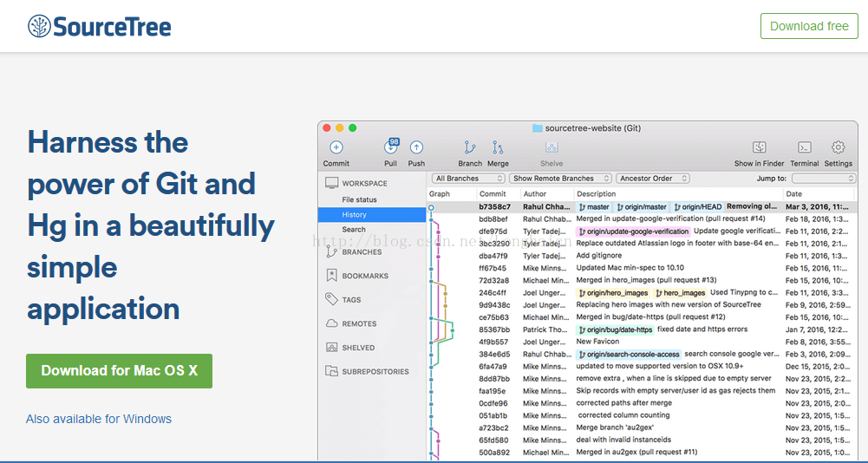Viewport: 868px width, 463px height.
Task: Click the origin/update-google-verification label
Action: 633,231
